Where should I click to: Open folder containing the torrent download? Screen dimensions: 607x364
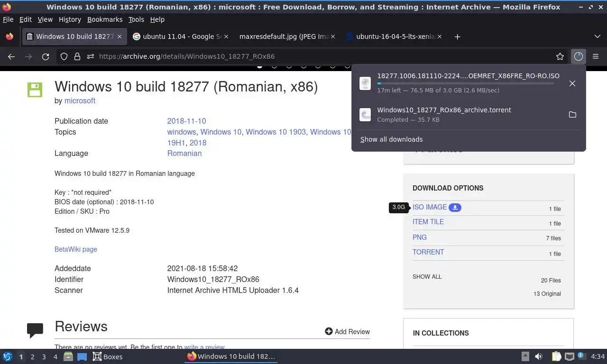572,115
